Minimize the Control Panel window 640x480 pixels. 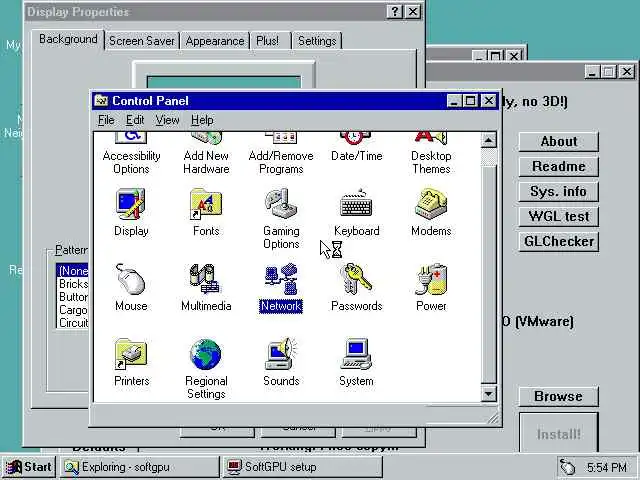pos(454,101)
